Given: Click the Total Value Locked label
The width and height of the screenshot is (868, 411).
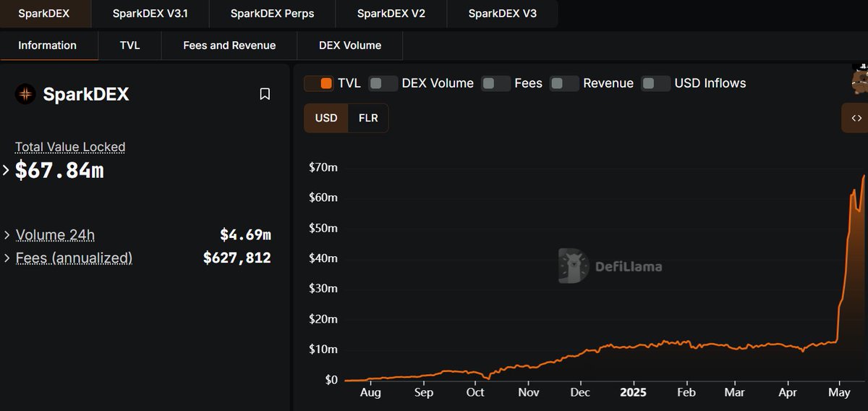Looking at the screenshot, I should click(x=70, y=147).
